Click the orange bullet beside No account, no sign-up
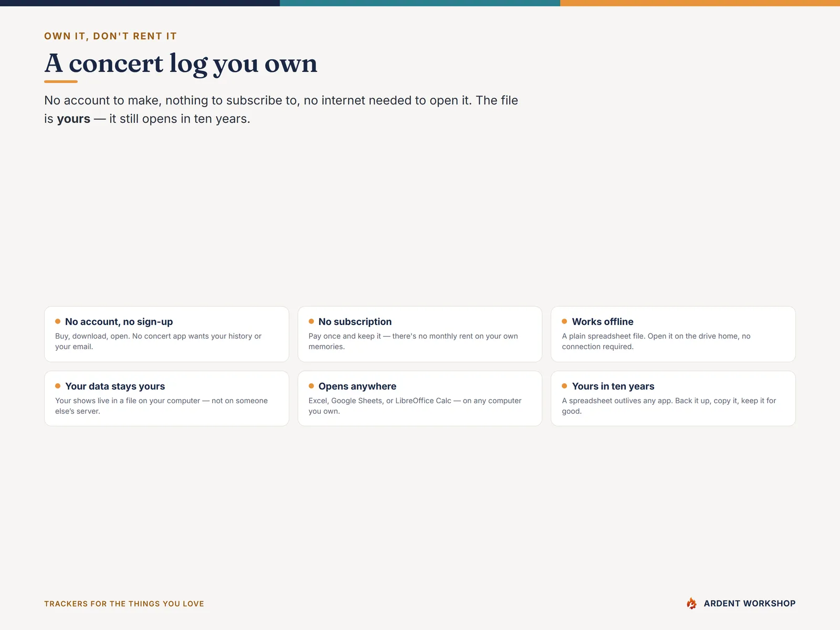 pos(58,321)
